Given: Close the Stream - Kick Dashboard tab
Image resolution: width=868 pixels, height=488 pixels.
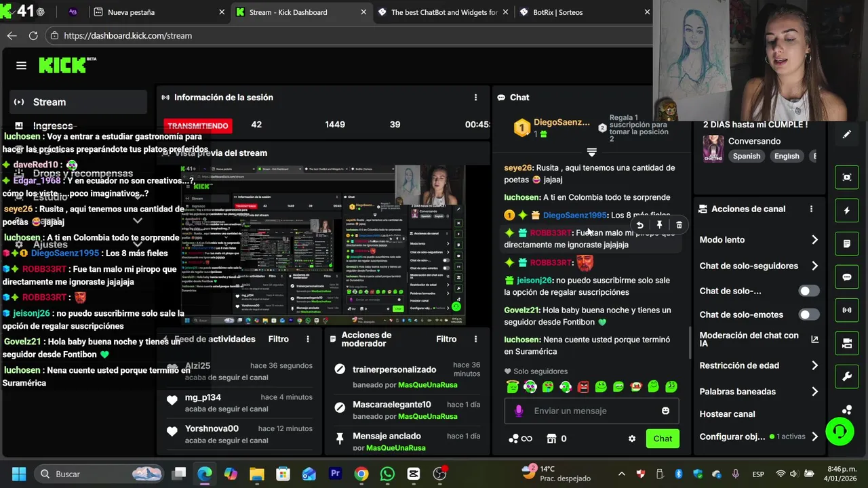Looking at the screenshot, I should 363,12.
